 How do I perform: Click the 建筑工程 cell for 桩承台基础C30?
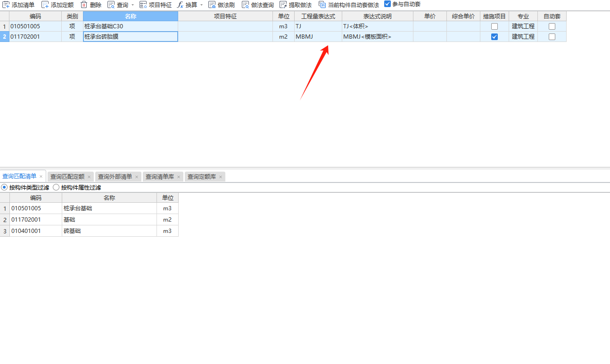pos(523,26)
